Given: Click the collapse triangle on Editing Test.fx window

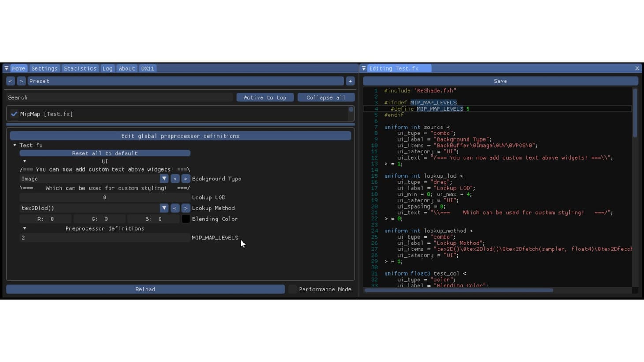Looking at the screenshot, I should pos(363,68).
